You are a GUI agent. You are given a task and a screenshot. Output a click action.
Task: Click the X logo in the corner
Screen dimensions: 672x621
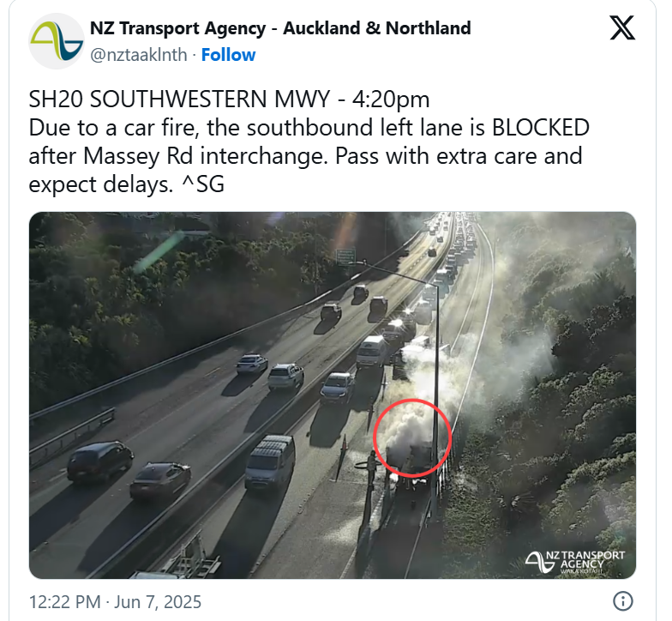pos(622,27)
